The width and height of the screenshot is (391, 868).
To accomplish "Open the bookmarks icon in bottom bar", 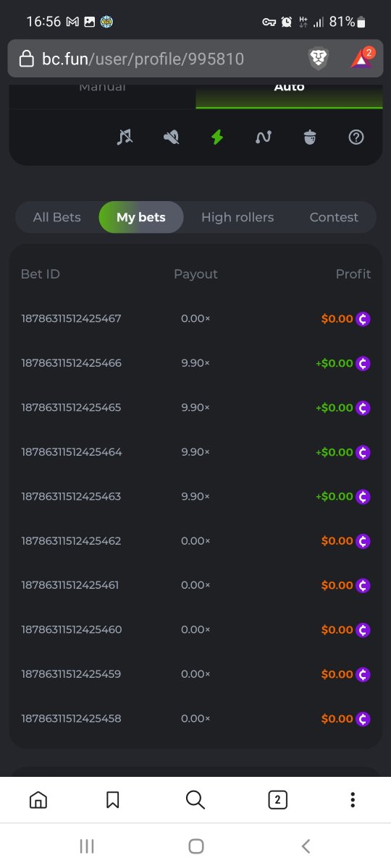I will pos(113,799).
